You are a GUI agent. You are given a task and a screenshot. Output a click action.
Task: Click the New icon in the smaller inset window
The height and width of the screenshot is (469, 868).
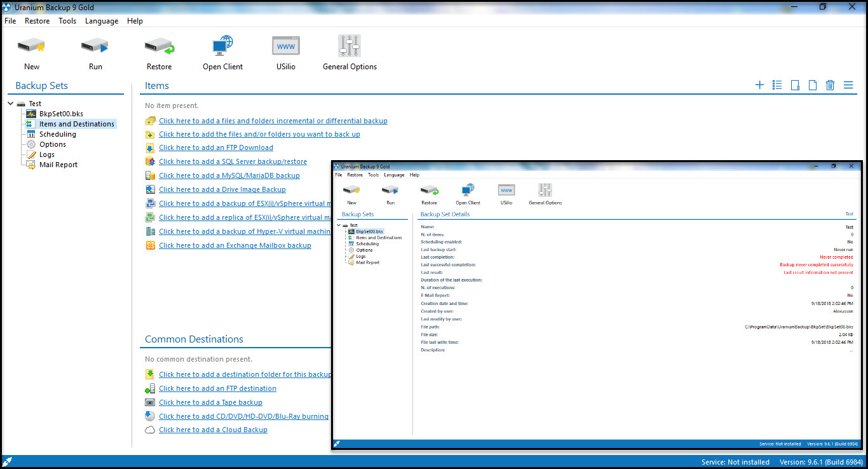[351, 190]
